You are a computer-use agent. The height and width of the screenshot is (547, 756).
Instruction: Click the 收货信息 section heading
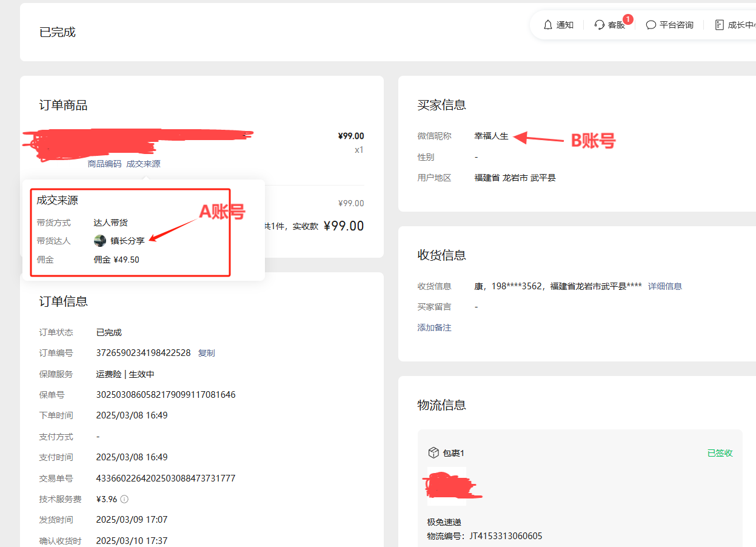(x=442, y=255)
